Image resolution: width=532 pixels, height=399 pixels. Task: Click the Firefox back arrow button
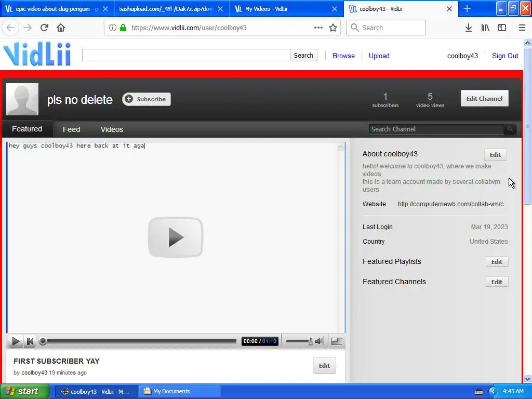click(10, 28)
